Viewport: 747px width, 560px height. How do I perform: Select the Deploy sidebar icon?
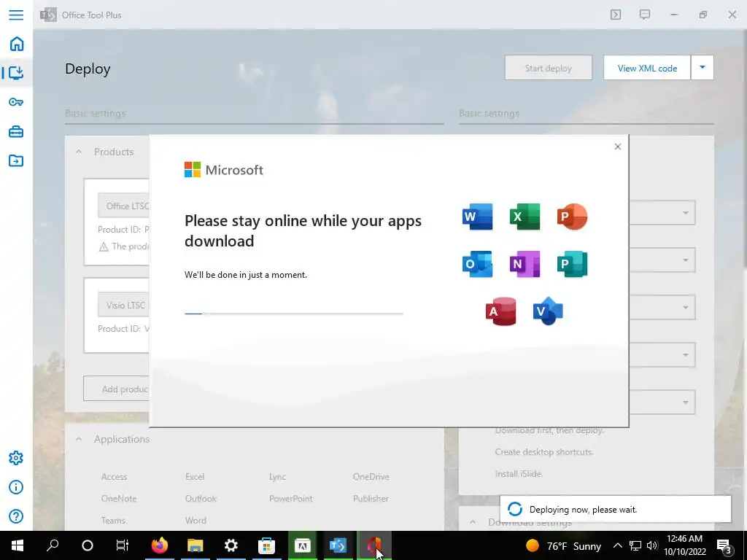(16, 73)
